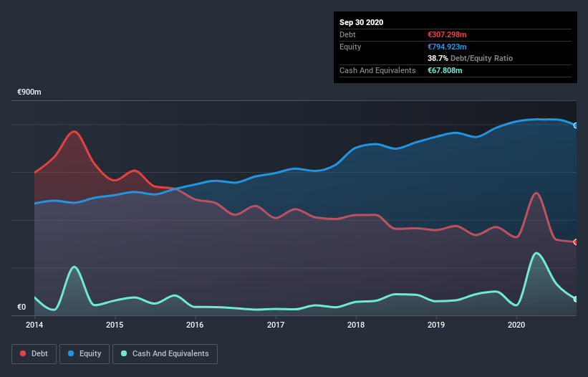Click the €900m y-axis label

tap(29, 92)
